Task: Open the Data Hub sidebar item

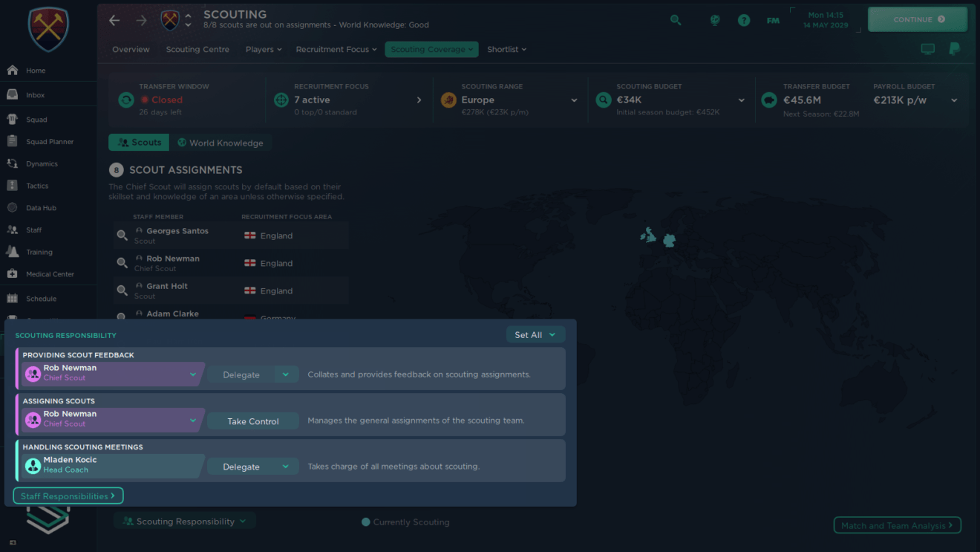Action: tap(41, 208)
